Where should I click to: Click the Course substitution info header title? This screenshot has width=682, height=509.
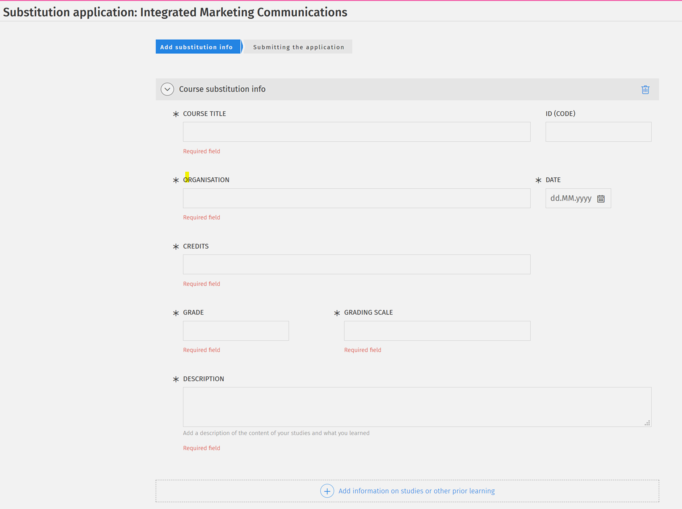[x=222, y=89]
